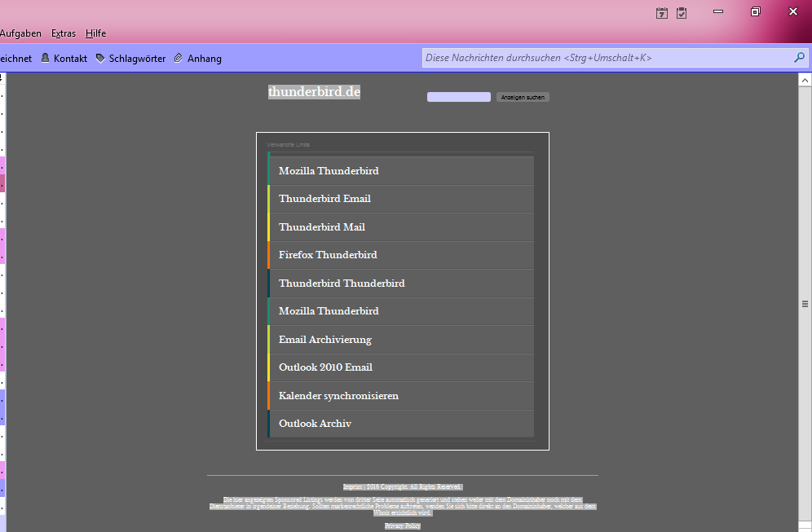Click the scrollbar up arrow
Screen dimensions: 812x532
pyautogui.click(x=805, y=80)
